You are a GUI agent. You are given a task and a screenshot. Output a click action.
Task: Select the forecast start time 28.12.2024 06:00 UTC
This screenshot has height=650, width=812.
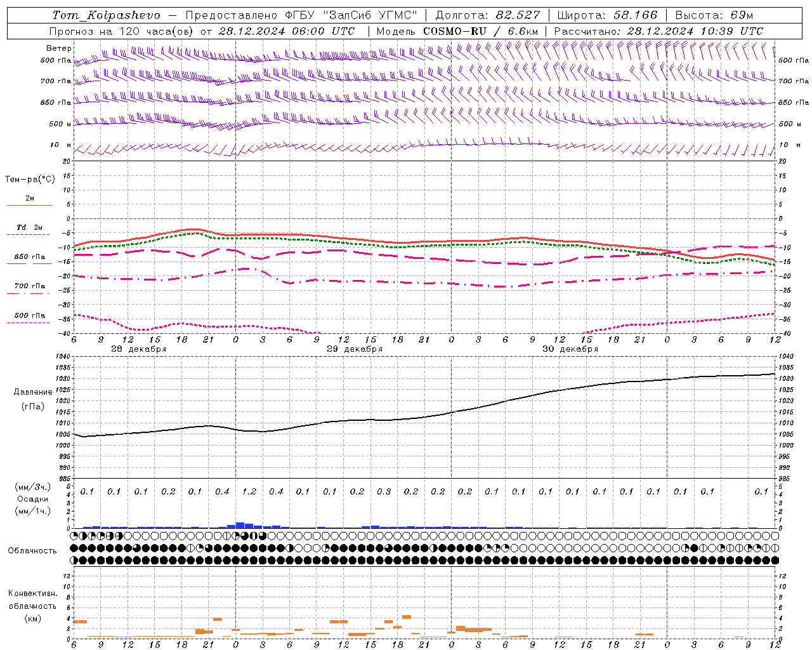point(287,31)
